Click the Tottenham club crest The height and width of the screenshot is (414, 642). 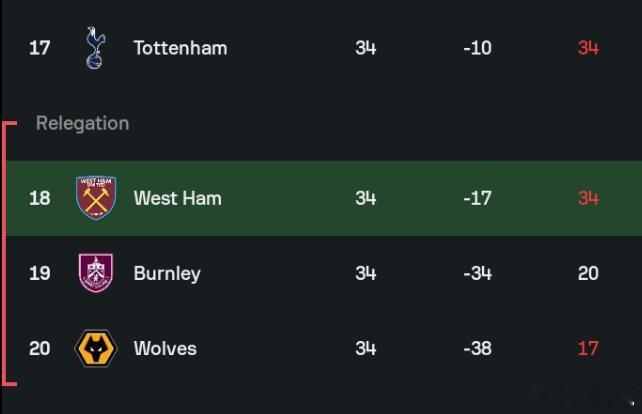[x=95, y=48]
